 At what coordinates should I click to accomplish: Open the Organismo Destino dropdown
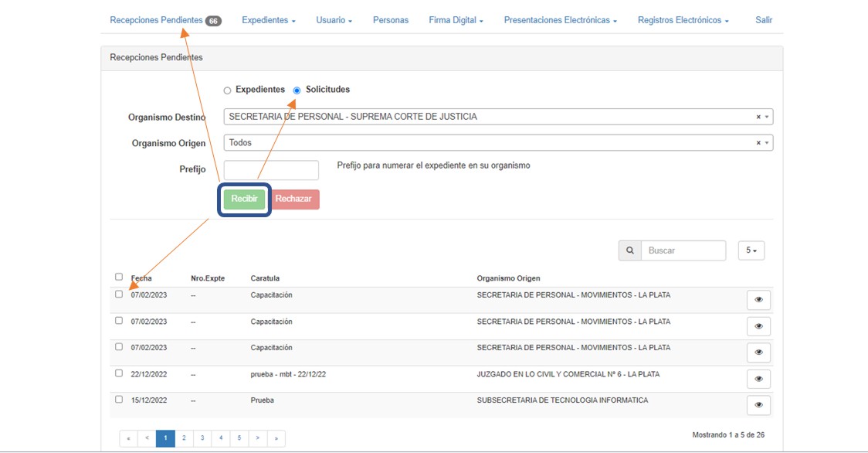[x=494, y=117]
